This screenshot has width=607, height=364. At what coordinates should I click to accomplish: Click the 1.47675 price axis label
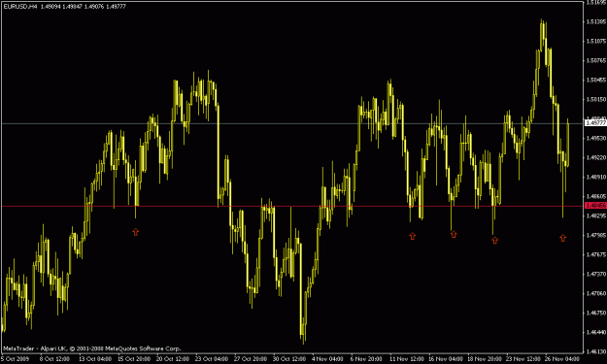point(596,254)
